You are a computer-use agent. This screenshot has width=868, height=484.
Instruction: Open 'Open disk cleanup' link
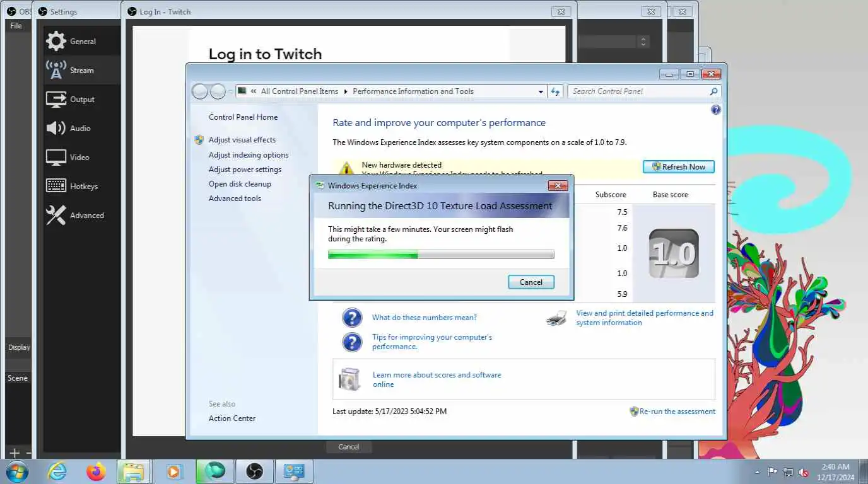pos(240,184)
